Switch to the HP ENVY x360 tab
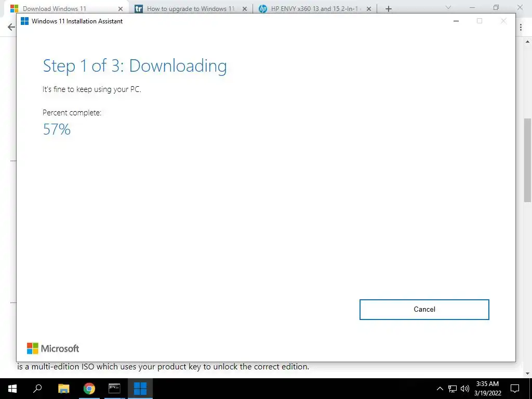 point(315,9)
